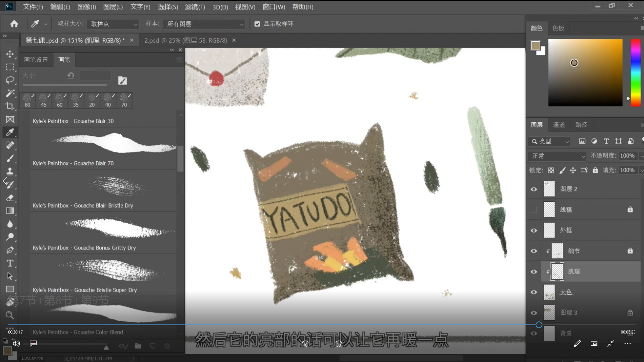Hide the 图层 3 layer
Image resolution: width=644 pixels, height=362 pixels.
tap(534, 313)
